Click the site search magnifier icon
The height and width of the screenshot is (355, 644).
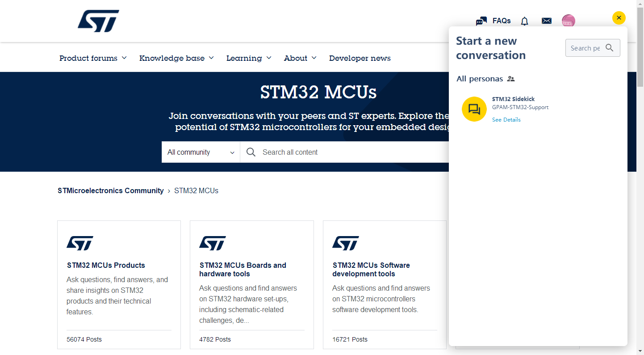click(251, 152)
